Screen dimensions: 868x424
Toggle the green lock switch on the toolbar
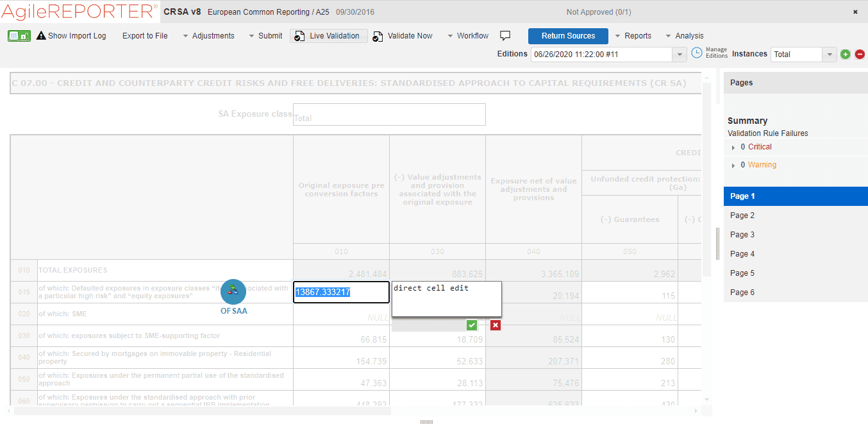[x=18, y=35]
